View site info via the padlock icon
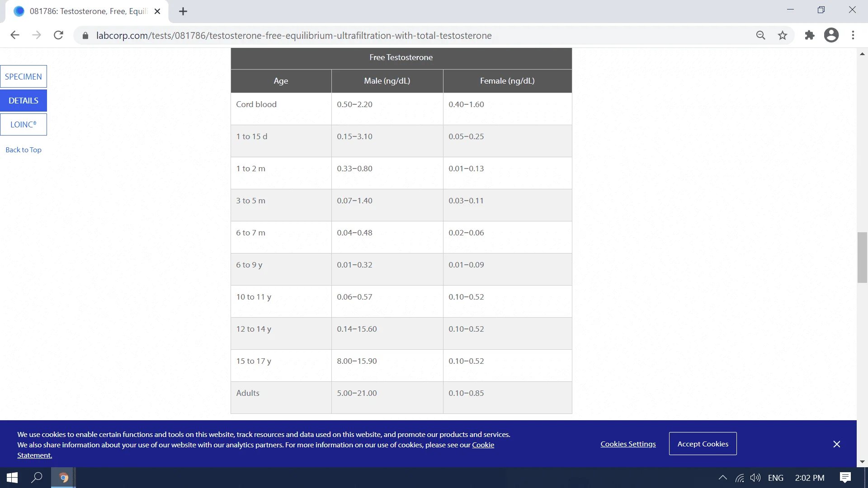 pyautogui.click(x=85, y=35)
